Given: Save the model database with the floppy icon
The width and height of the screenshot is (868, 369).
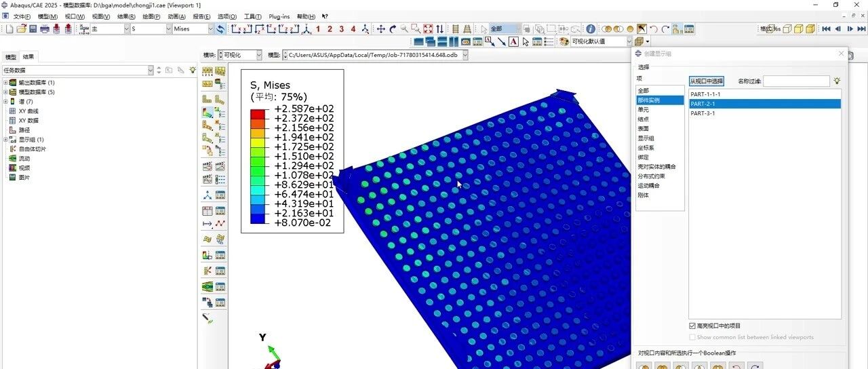Looking at the screenshot, I should (x=33, y=28).
